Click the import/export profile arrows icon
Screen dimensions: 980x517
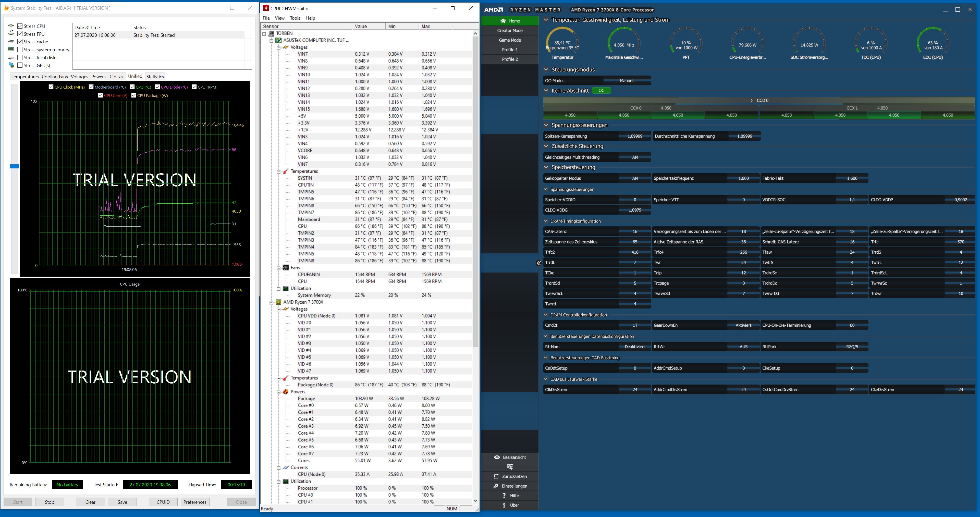pos(510,467)
